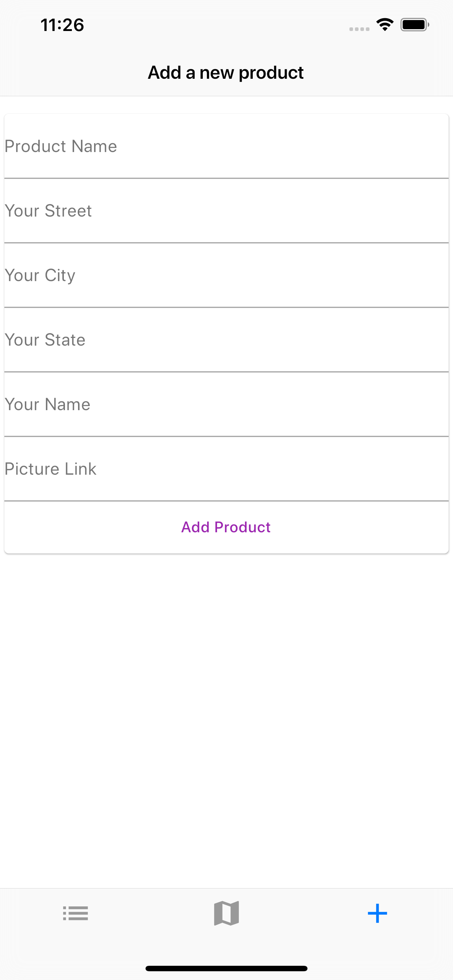
Task: Tap the battery indicator icon
Action: 415,25
